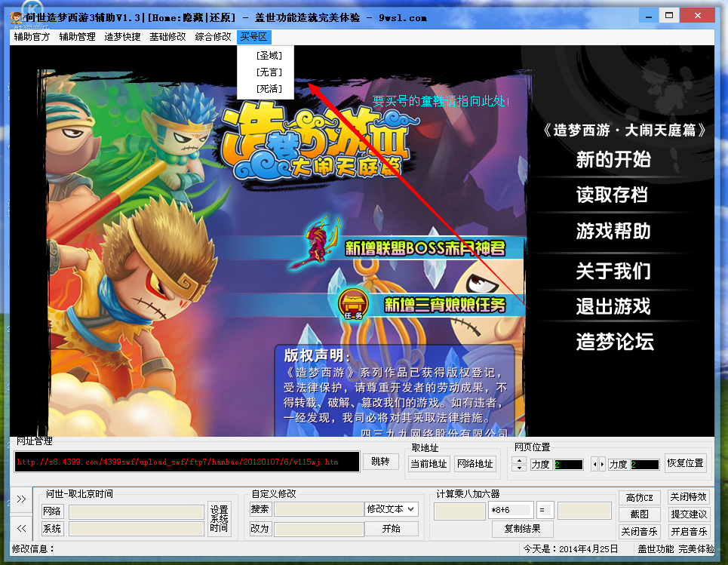Click the calculator's first input field
Image resolution: width=728 pixels, height=565 pixels.
pyautogui.click(x=459, y=510)
